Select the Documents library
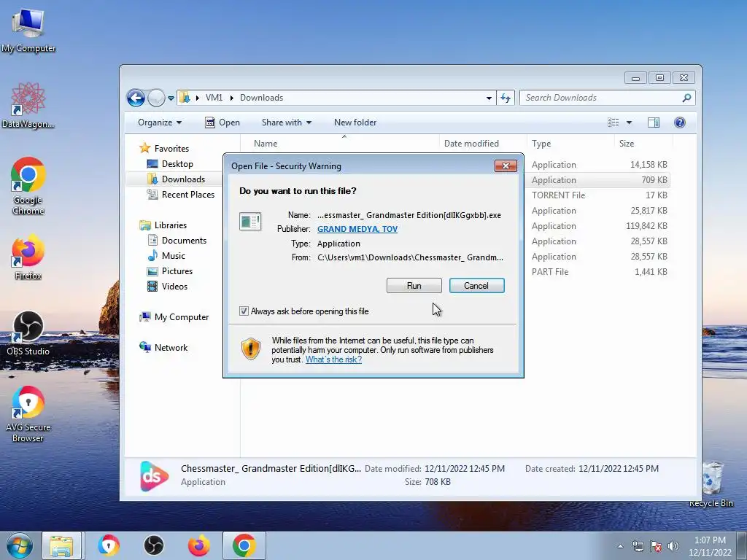This screenshot has height=560, width=747. pos(184,241)
